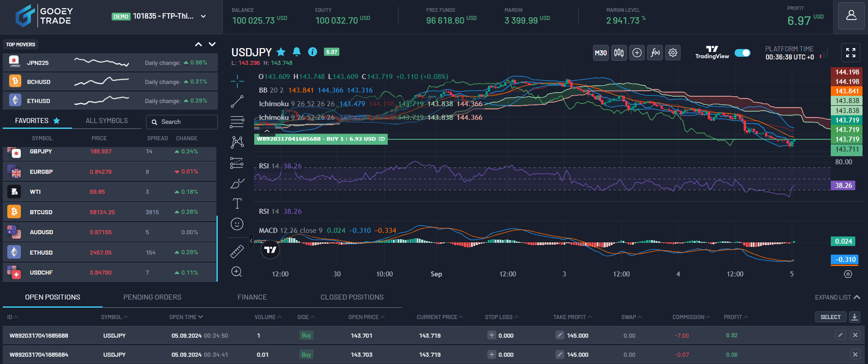Screen dimensions: 868x364
Task: Select the prediction and measurement tool
Action: point(237,162)
